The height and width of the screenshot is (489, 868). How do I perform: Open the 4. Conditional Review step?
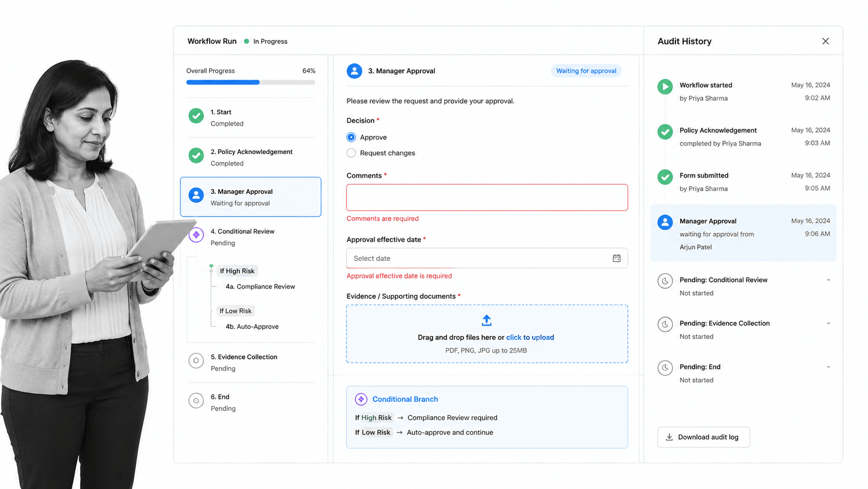[x=251, y=237]
